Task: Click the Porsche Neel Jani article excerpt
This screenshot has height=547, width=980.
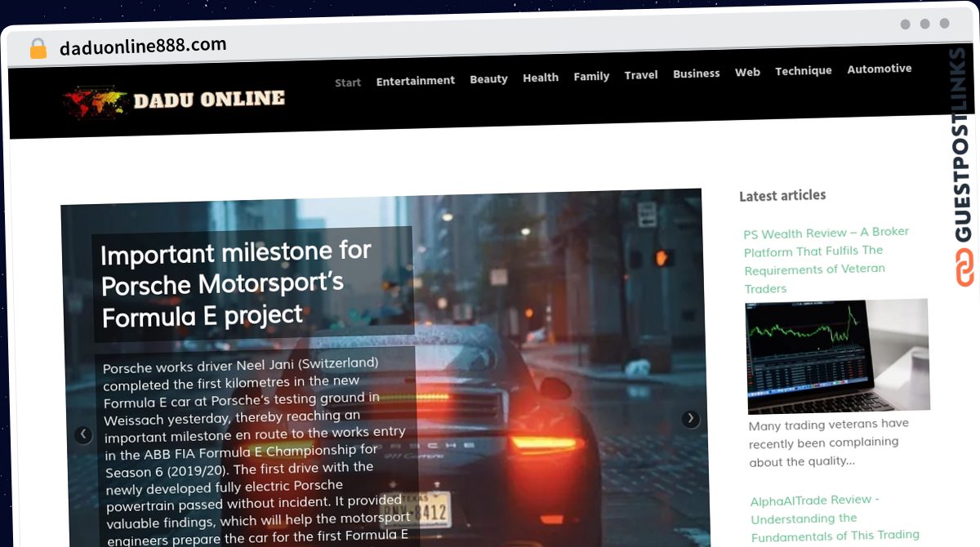Action: tap(256, 451)
